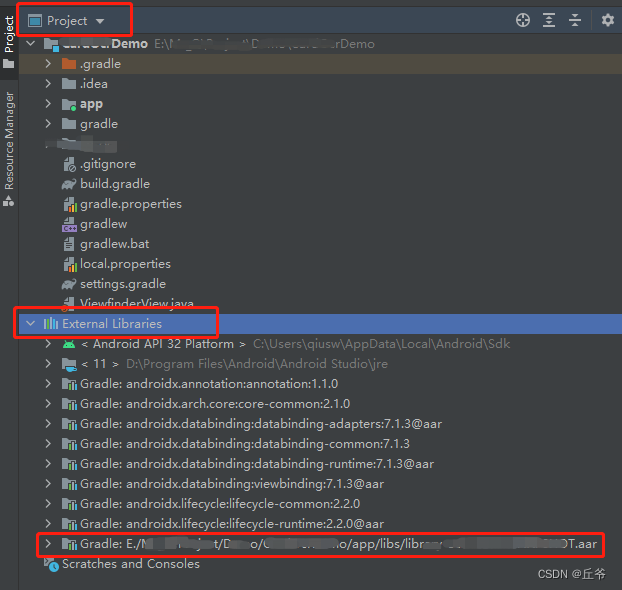This screenshot has width=622, height=590.
Task: Select the .idea folder label
Action: (94, 83)
